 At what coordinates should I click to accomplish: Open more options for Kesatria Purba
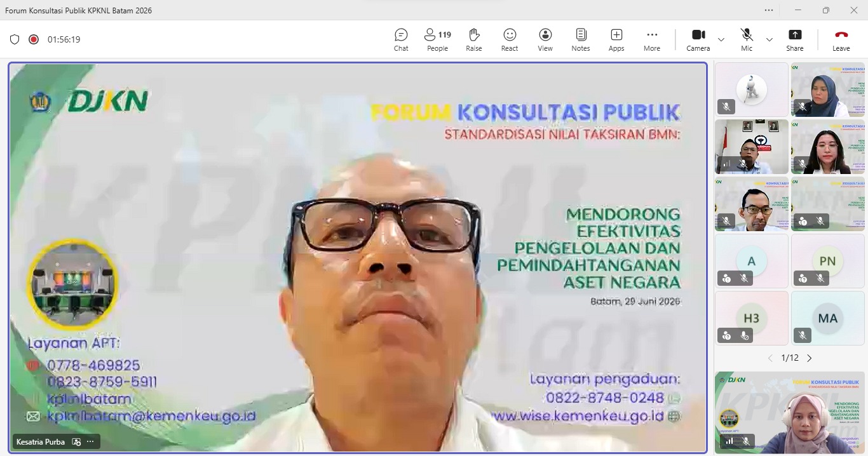[90, 441]
